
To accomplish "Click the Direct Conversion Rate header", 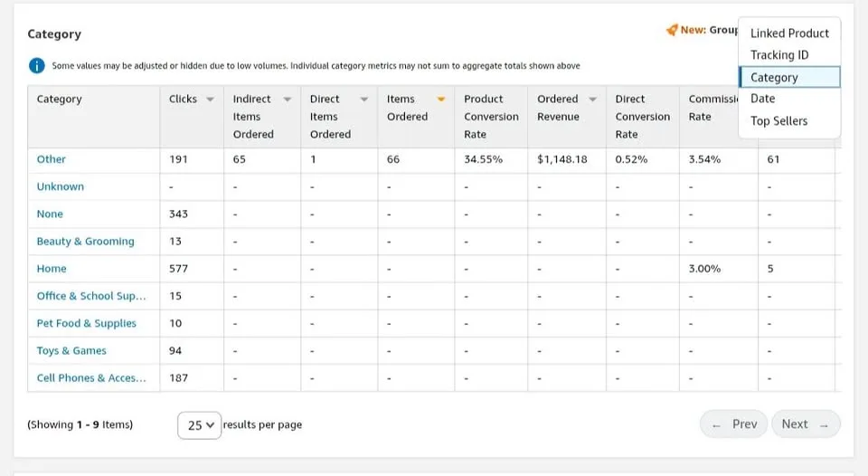I will pos(642,117).
